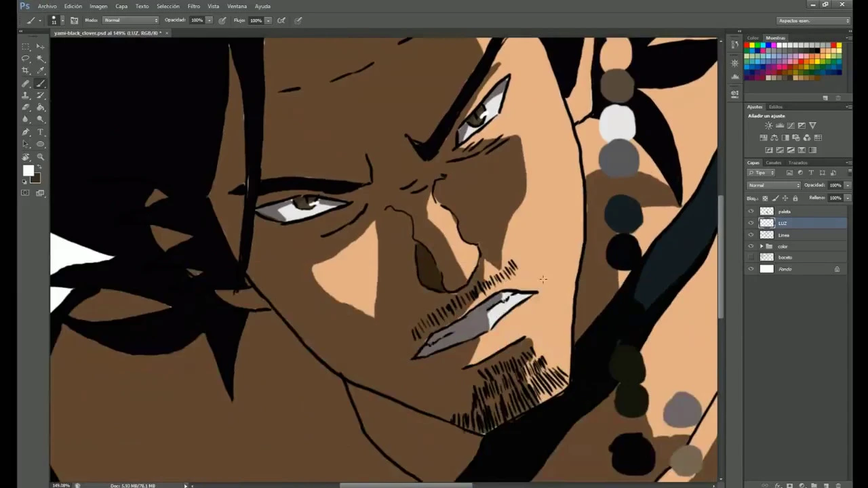Open the Archivo menu

pyautogui.click(x=47, y=6)
